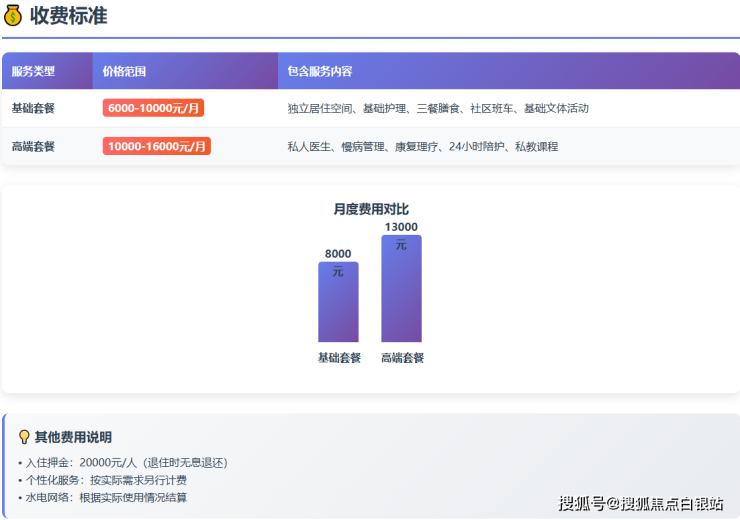Click the money bag icon beside 收费标准

(x=13, y=16)
